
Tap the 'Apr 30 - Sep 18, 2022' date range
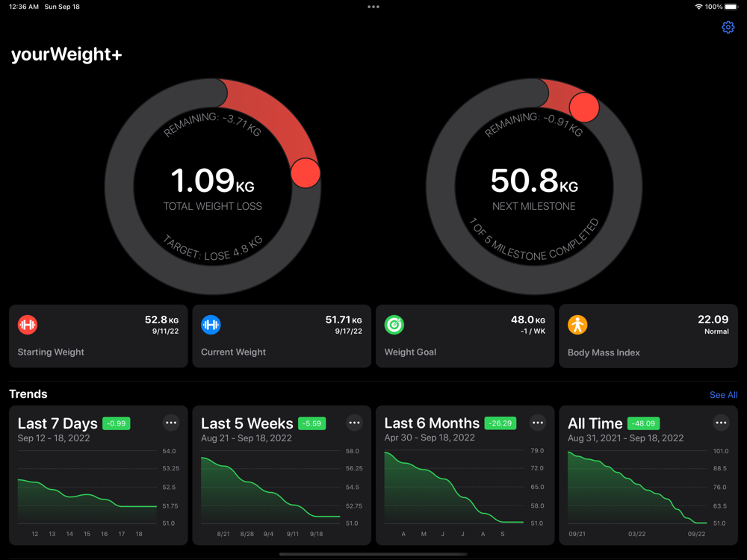click(430, 438)
